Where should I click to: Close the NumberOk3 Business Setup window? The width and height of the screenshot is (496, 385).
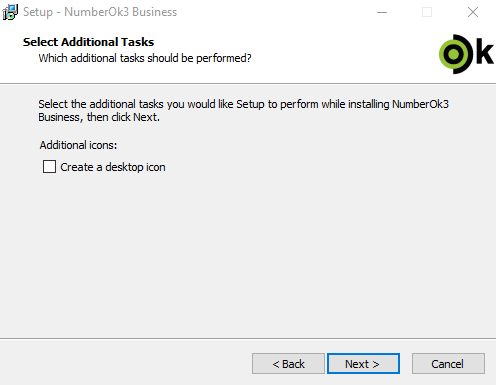click(473, 12)
